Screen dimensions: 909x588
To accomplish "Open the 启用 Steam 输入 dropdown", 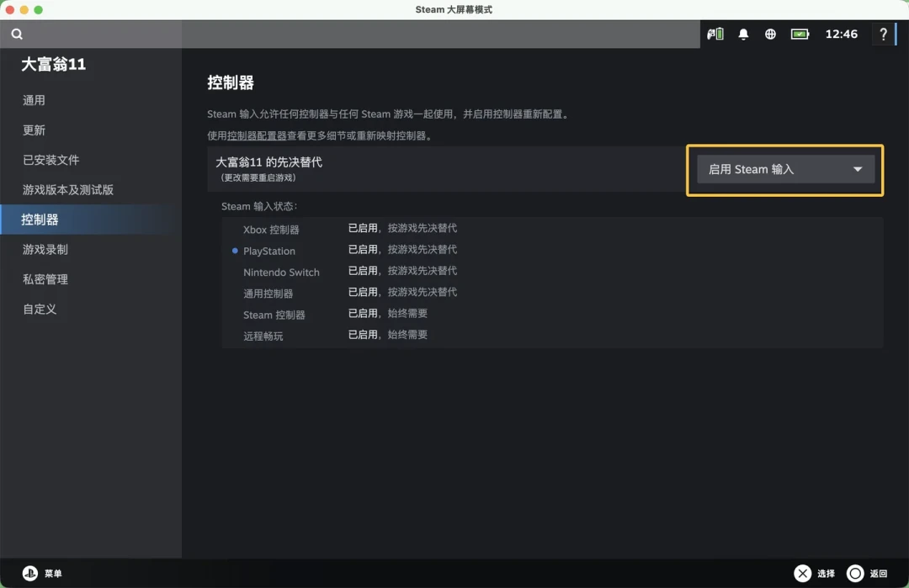I will pyautogui.click(x=785, y=169).
